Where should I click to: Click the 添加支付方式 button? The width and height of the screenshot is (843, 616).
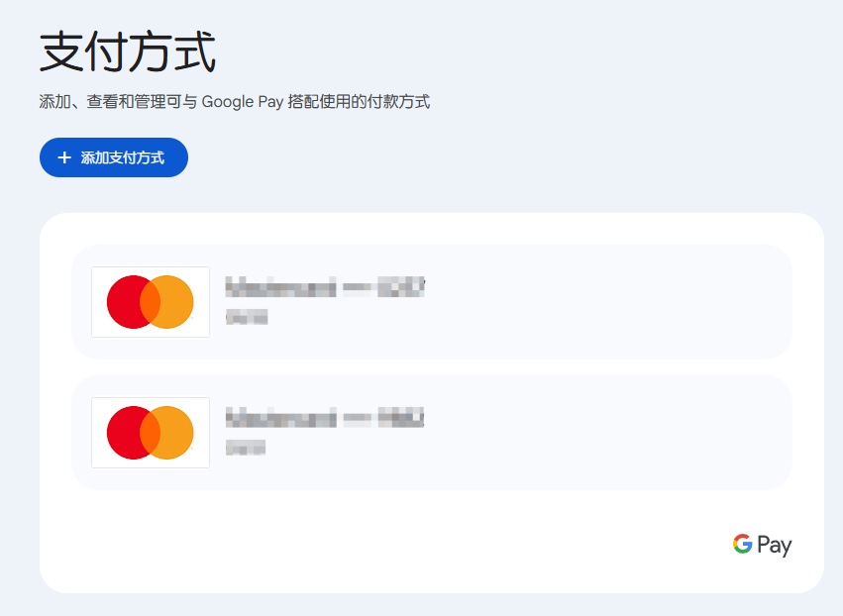coord(114,157)
